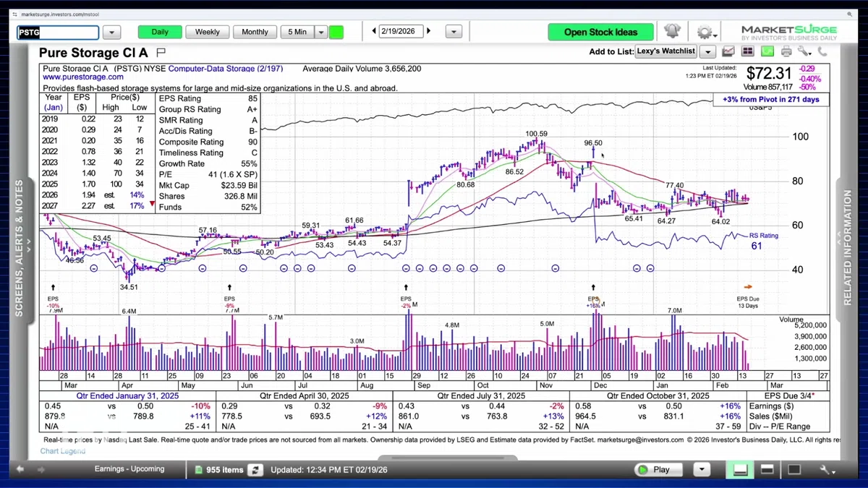Screen dimensions: 868x488
Task: Click the Average Daily Volume 3,656,200 text
Action: [x=362, y=69]
